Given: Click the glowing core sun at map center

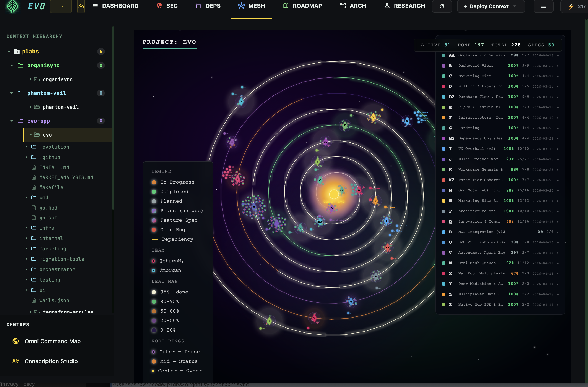Looking at the screenshot, I should (334, 194).
